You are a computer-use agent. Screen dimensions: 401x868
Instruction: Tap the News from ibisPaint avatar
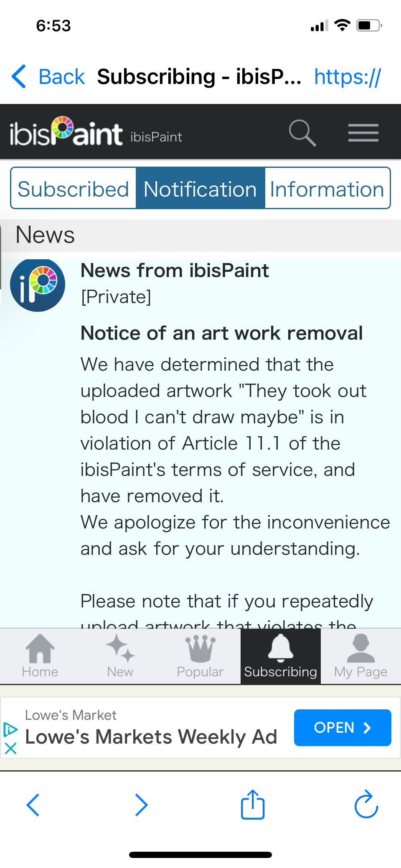coord(38,285)
